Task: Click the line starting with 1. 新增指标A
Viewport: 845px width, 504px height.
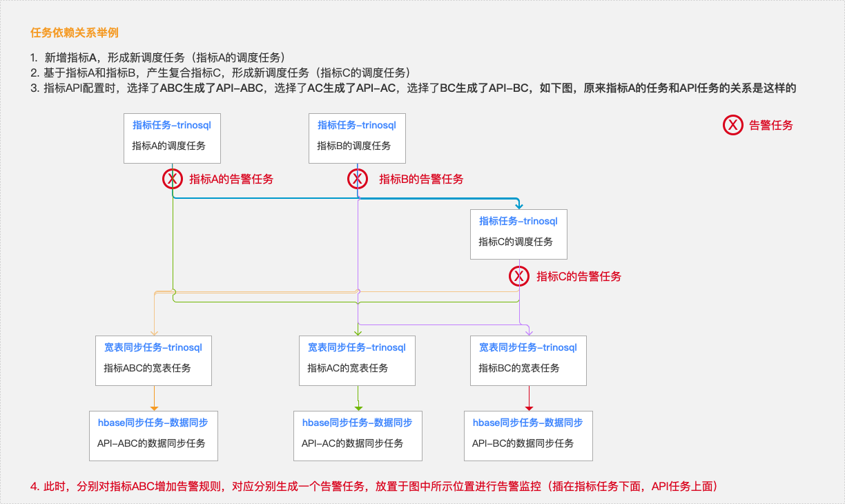Action: [x=158, y=57]
